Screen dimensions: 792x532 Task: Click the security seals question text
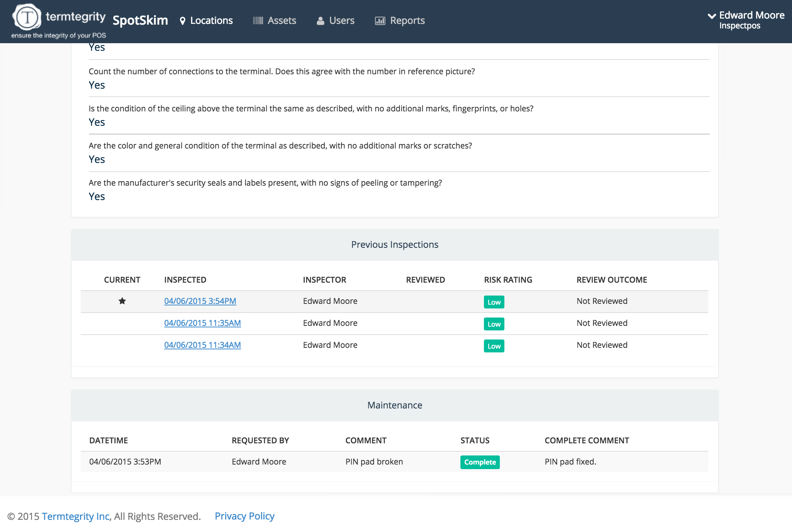tap(265, 183)
